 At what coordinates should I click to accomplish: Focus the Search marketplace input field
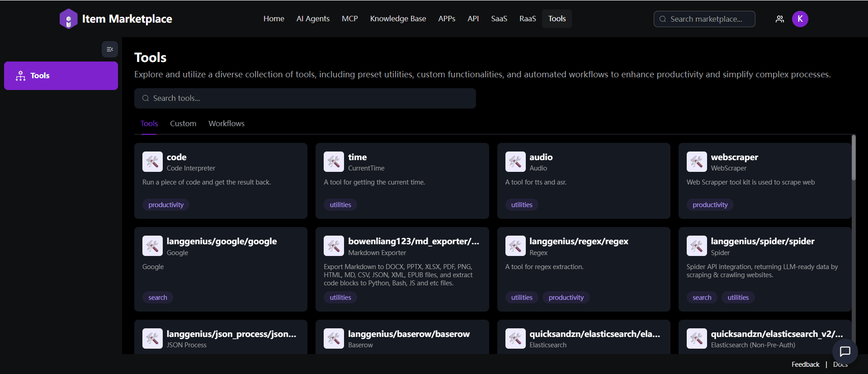pos(704,19)
